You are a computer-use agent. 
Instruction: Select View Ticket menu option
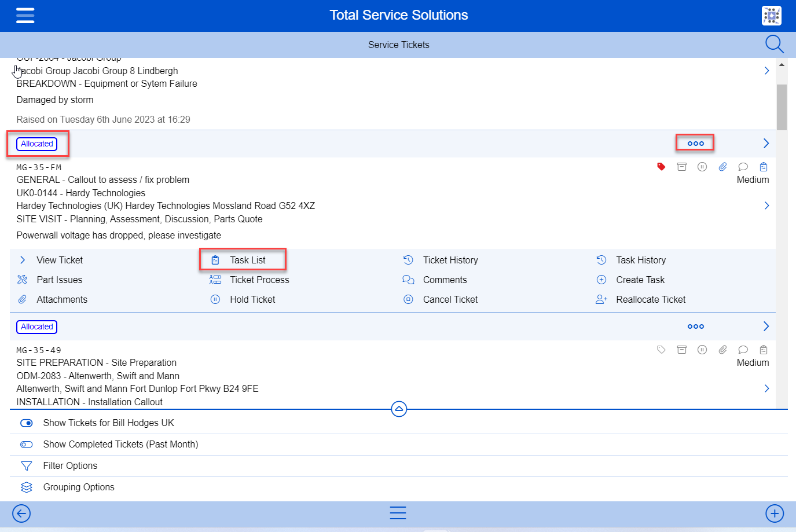60,260
